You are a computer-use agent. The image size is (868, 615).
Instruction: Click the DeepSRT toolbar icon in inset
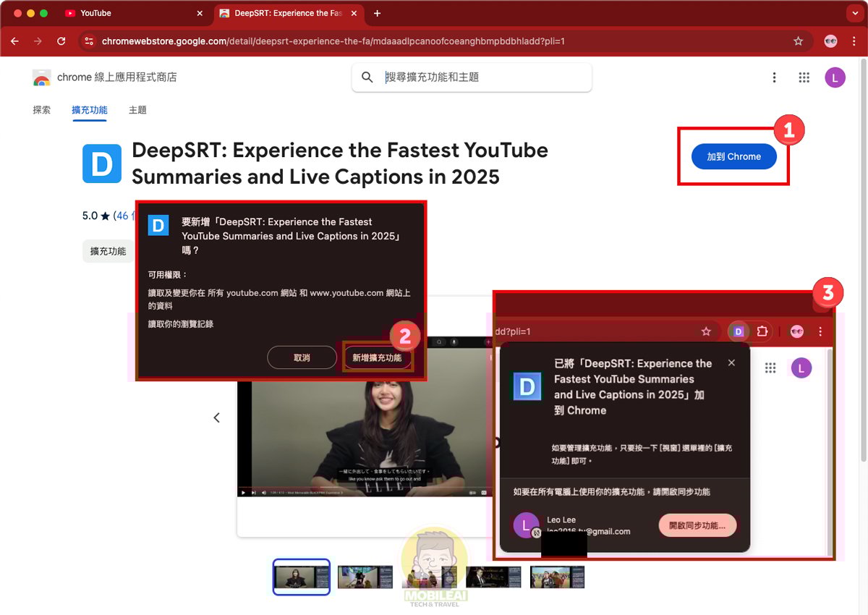pyautogui.click(x=739, y=331)
